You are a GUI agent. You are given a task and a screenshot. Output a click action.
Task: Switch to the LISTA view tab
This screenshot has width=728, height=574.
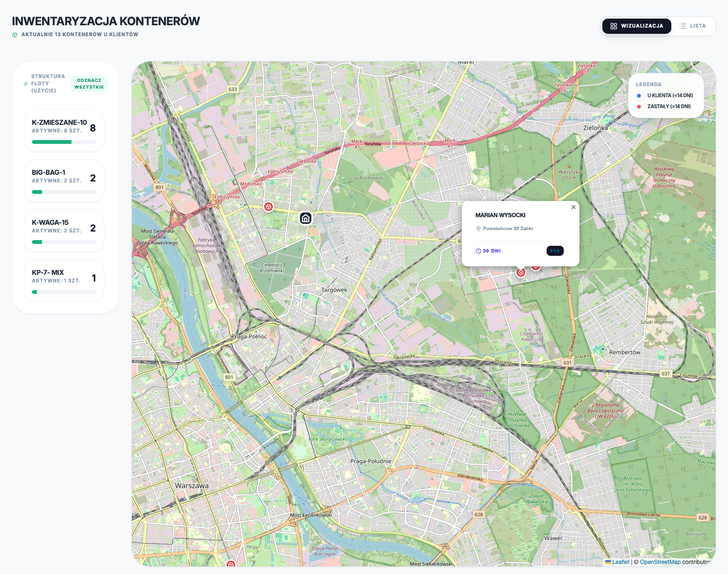(x=693, y=26)
